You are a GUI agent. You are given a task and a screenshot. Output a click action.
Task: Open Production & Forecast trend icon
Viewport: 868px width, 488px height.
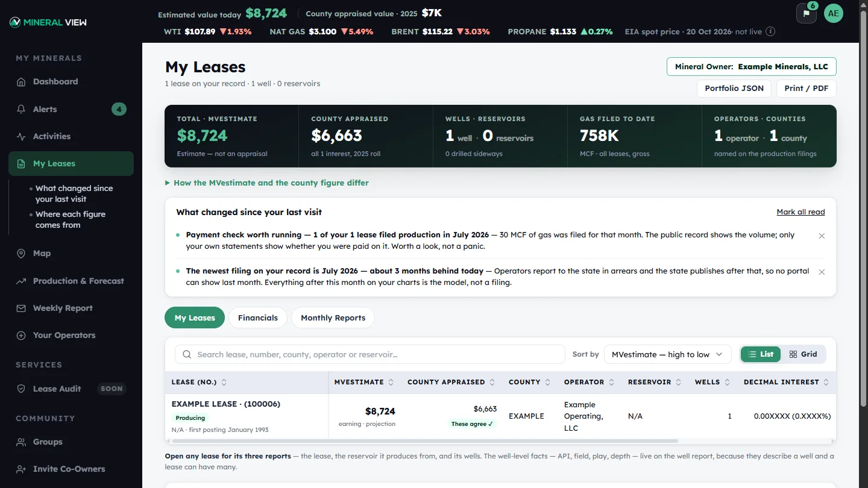pyautogui.click(x=21, y=281)
